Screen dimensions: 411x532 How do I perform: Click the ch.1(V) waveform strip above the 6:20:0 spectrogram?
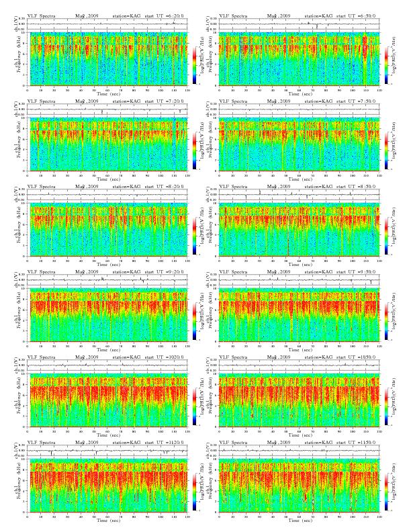(x=107, y=24)
